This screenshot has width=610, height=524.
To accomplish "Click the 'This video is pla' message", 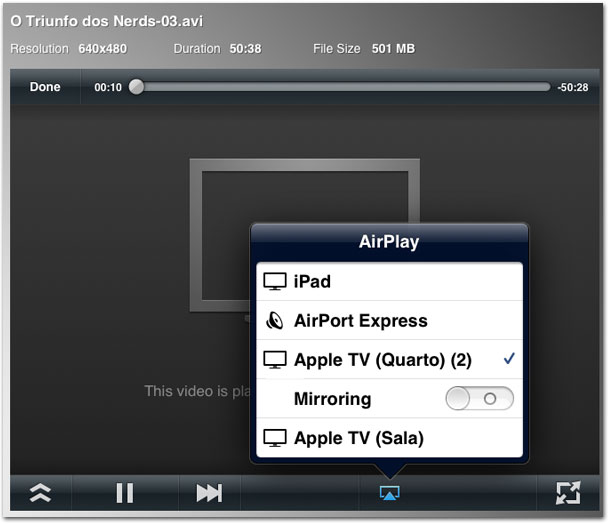I will point(197,391).
